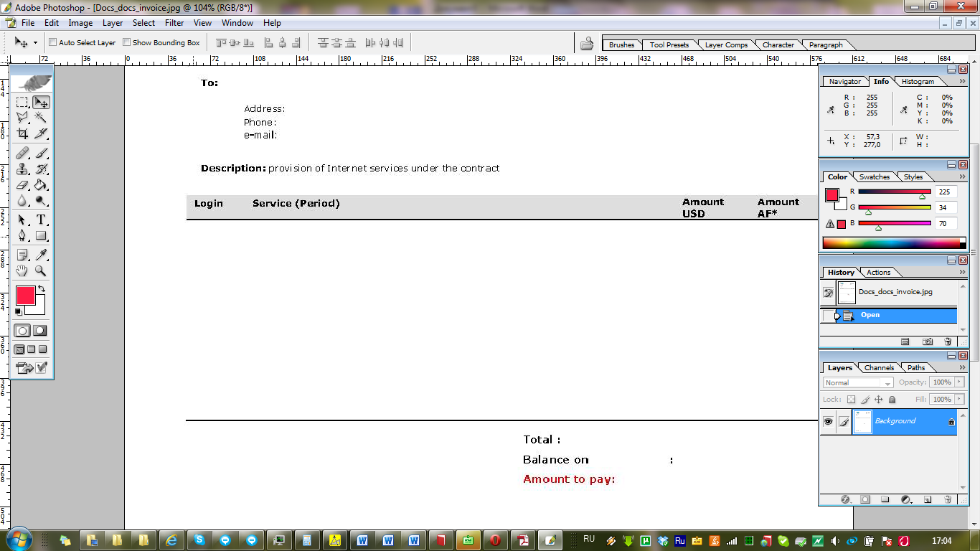This screenshot has height=551, width=980.
Task: Select the Paint Bucket tool
Action: pos(41,185)
